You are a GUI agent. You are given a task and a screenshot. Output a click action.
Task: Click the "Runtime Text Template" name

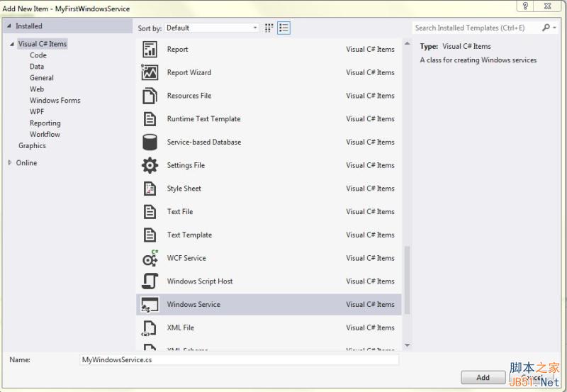[203, 118]
